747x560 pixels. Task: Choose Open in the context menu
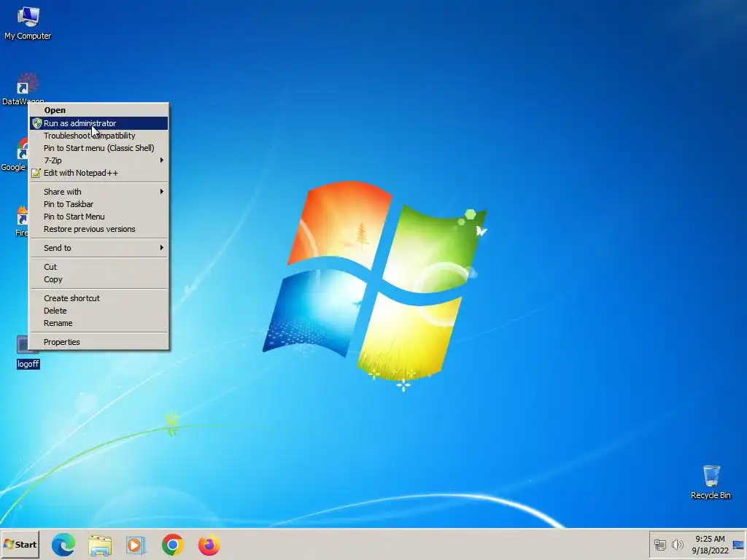99,110
